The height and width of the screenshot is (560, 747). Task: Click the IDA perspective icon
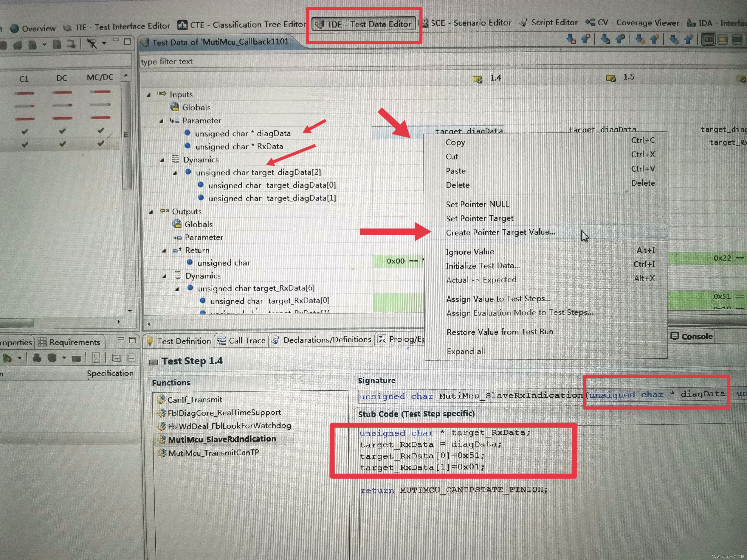[x=691, y=23]
